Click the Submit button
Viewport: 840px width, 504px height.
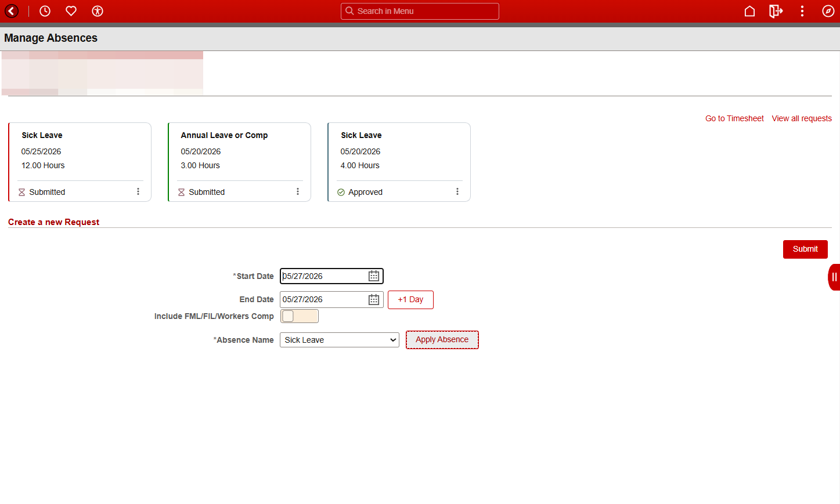(805, 249)
